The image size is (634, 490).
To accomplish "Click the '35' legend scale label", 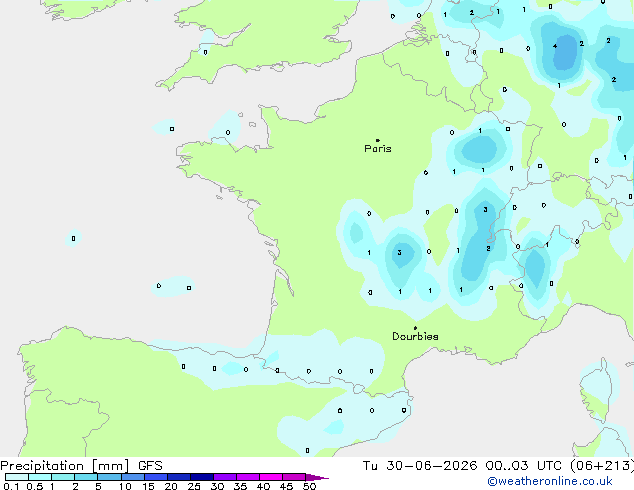I will 240,486.
